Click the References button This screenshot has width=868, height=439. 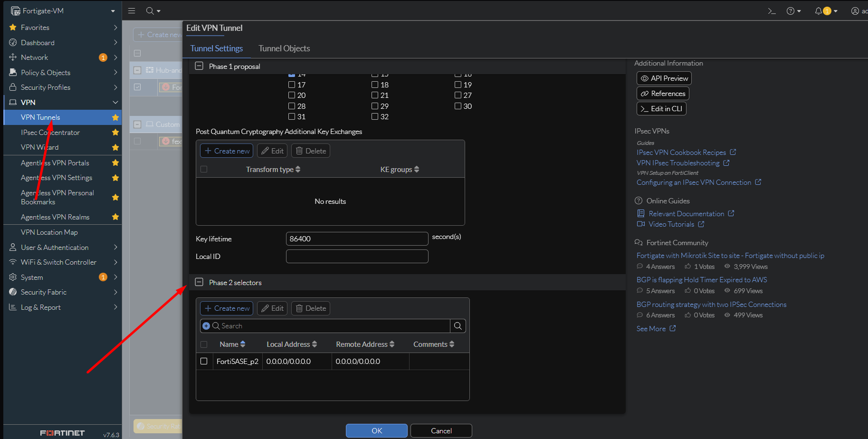click(x=663, y=93)
